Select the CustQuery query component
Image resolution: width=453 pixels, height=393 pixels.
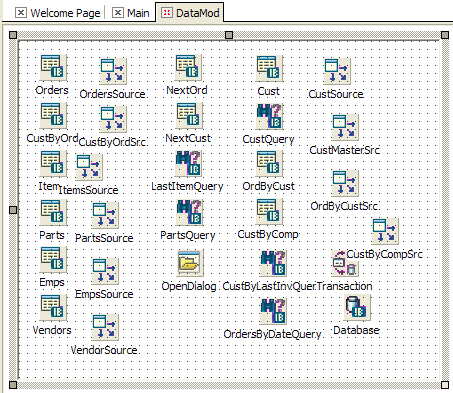(x=269, y=116)
